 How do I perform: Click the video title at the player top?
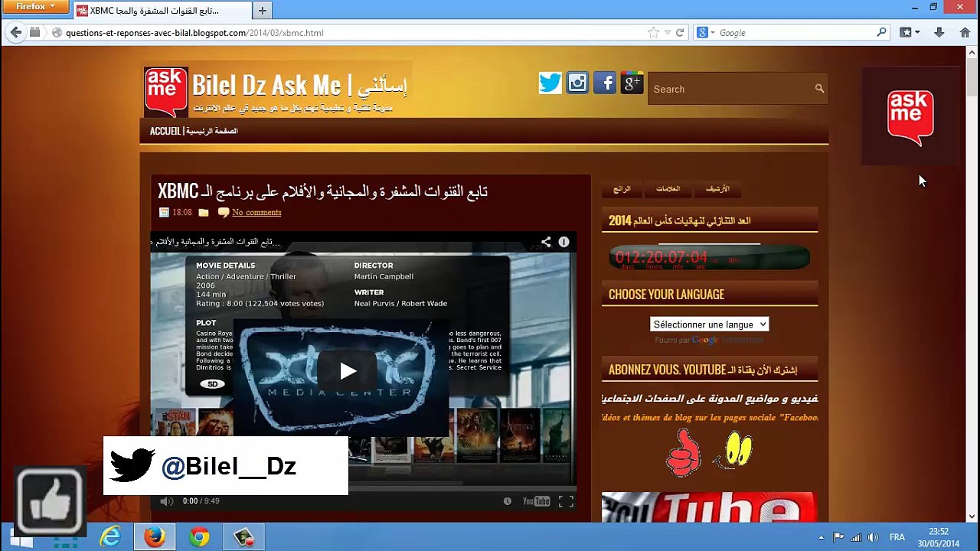click(x=216, y=242)
